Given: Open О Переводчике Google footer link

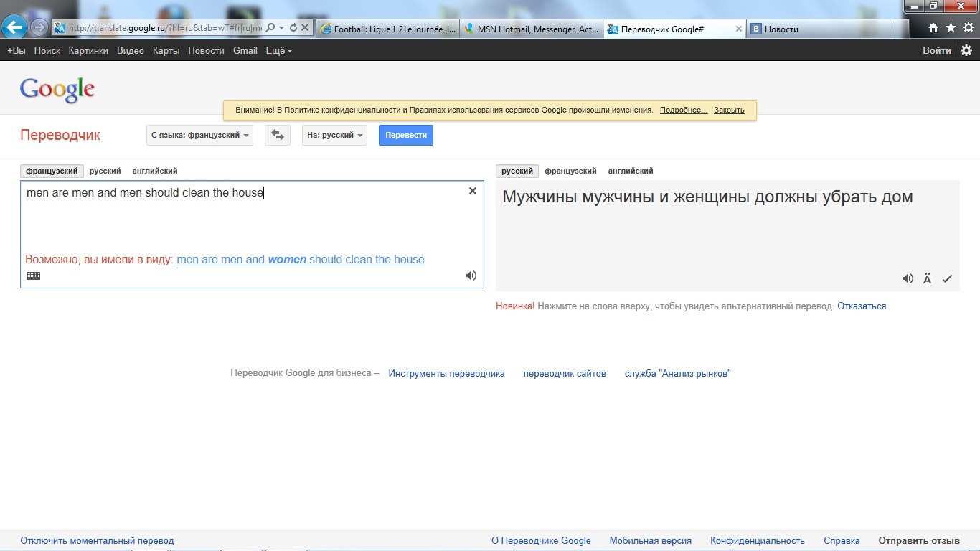Looking at the screenshot, I should (x=541, y=541).
